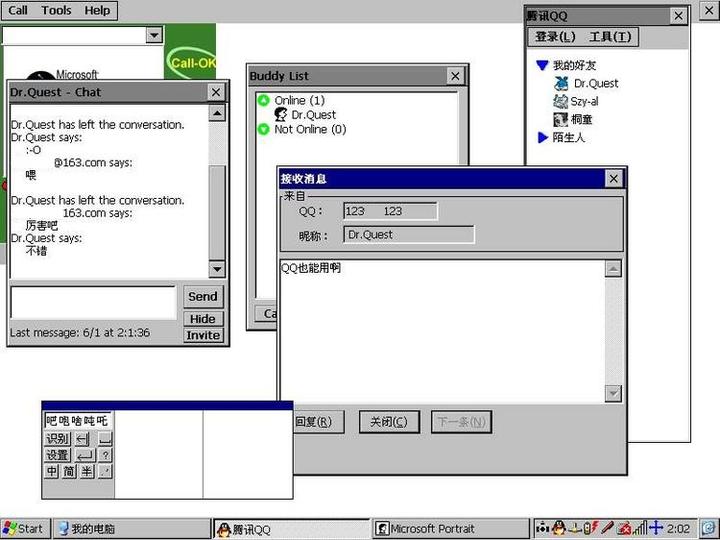This screenshot has height=540, width=720.
Task: Toggle the 中 Chinese input mode key
Action: (52, 471)
